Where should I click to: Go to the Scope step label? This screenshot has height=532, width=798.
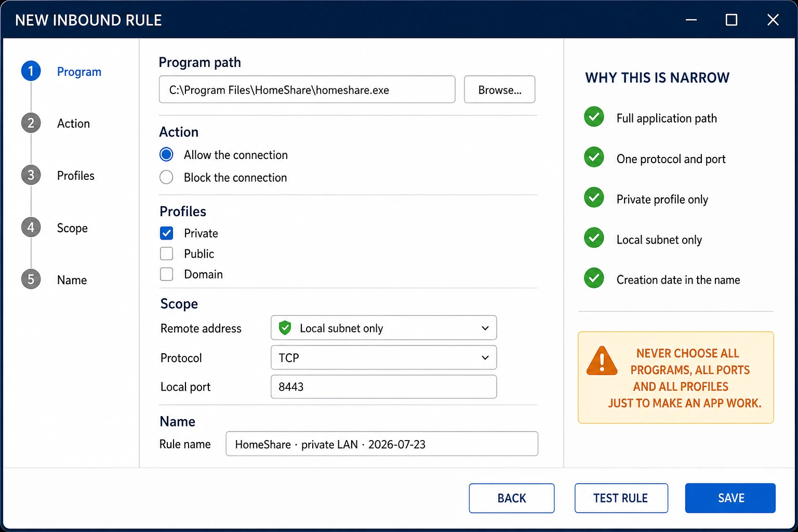pos(72,228)
